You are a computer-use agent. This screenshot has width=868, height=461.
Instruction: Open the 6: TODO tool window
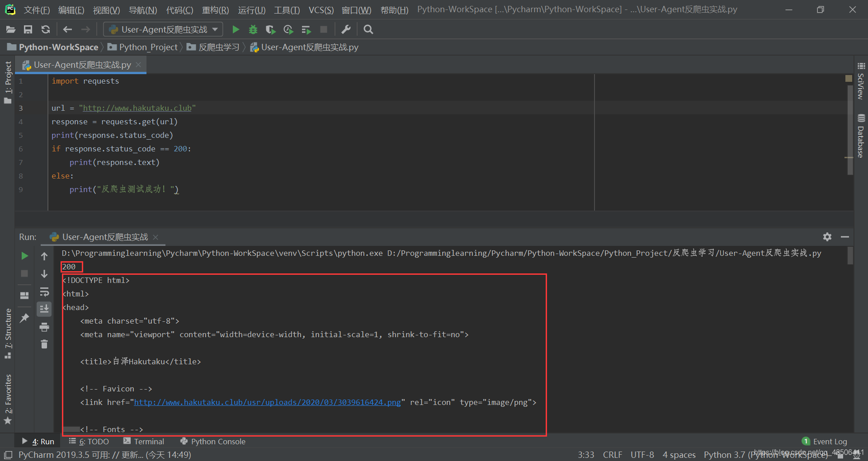pos(89,442)
